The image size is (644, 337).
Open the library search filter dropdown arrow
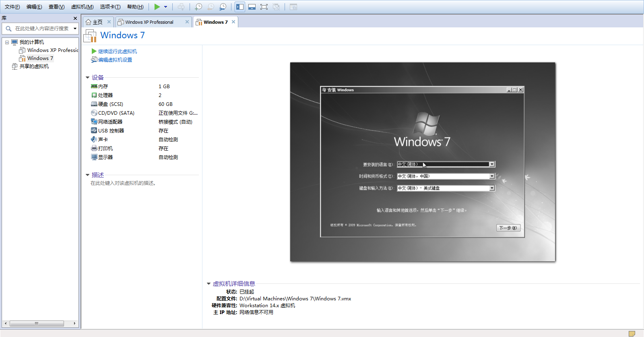pos(75,29)
